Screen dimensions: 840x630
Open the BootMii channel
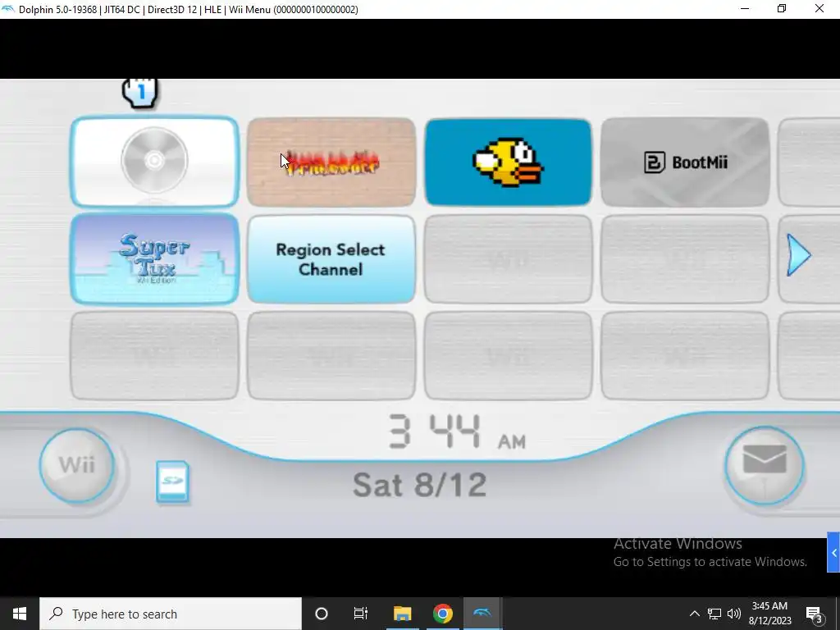[x=685, y=162]
